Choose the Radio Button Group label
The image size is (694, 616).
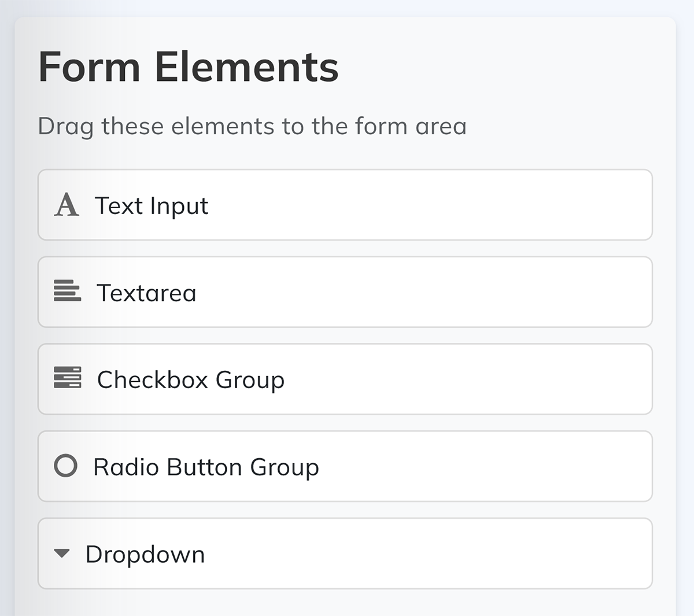(206, 467)
